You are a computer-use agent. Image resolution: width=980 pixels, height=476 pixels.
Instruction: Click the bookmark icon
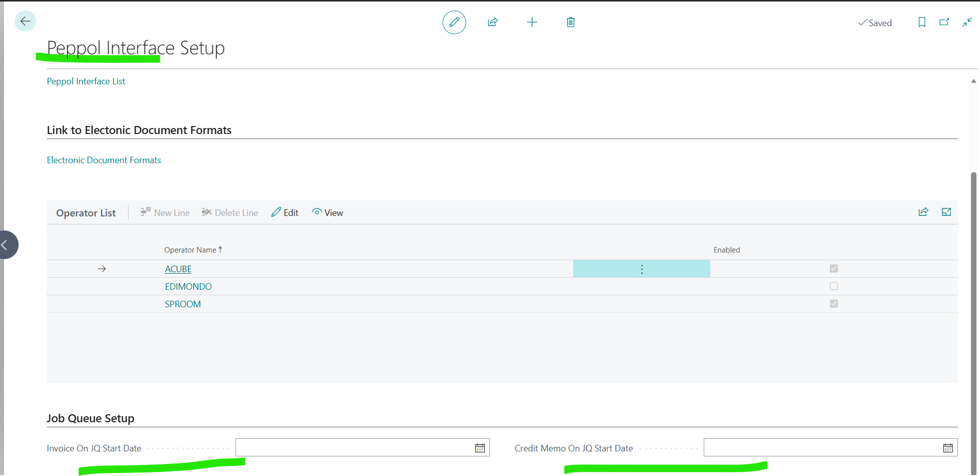[x=922, y=22]
